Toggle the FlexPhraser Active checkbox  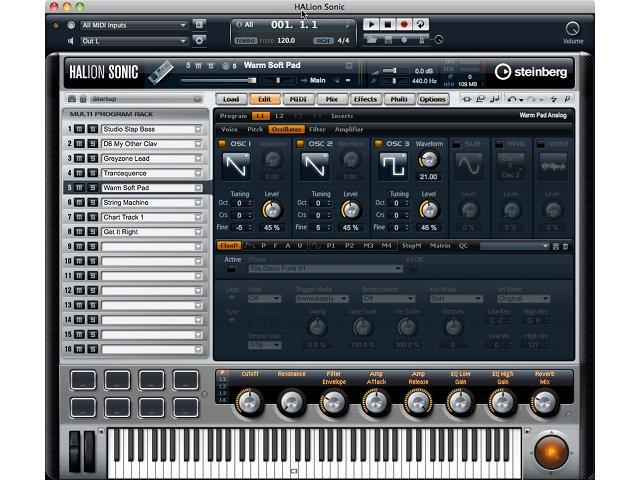231,269
